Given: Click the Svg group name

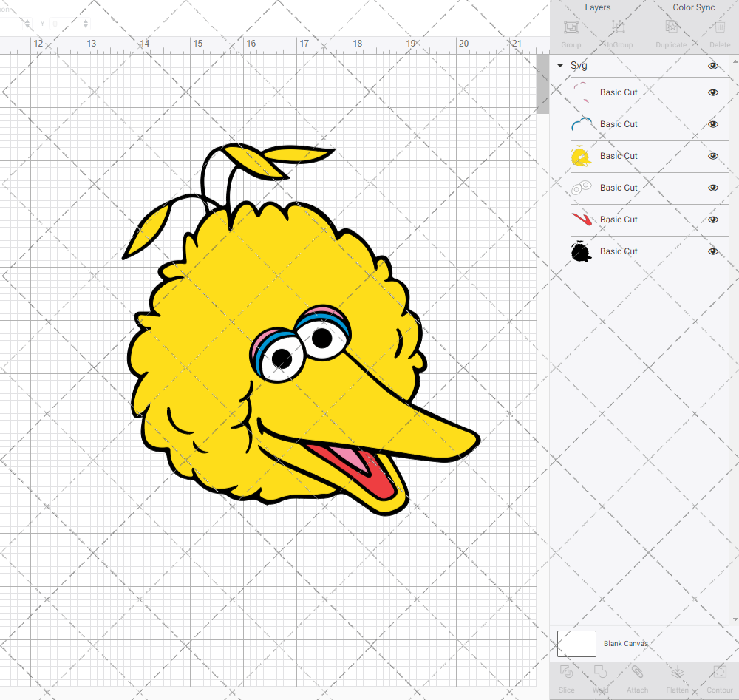Looking at the screenshot, I should (x=579, y=66).
